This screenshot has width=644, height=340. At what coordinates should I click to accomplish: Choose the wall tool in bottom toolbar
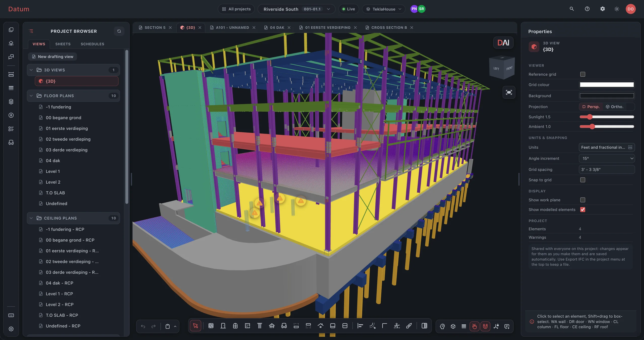[x=211, y=326]
